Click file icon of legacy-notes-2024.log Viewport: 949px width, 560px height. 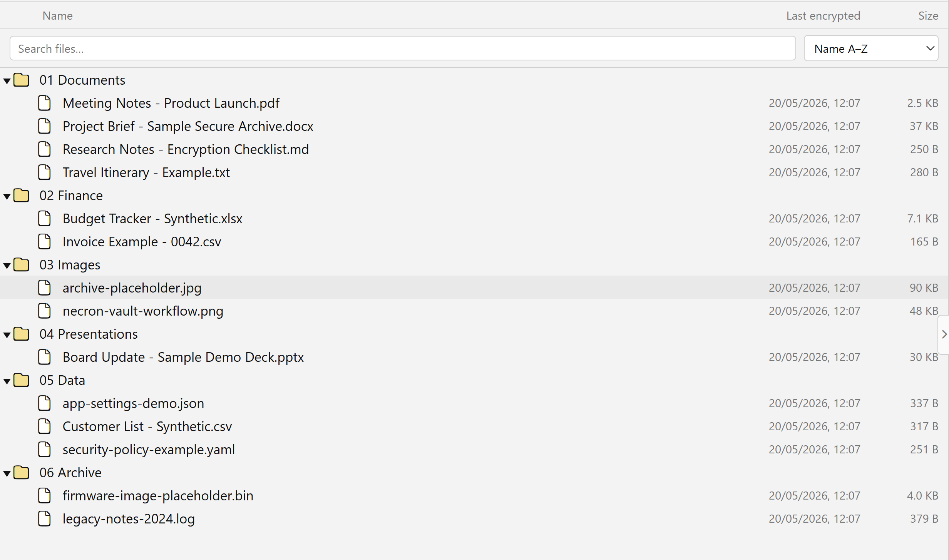click(x=44, y=518)
